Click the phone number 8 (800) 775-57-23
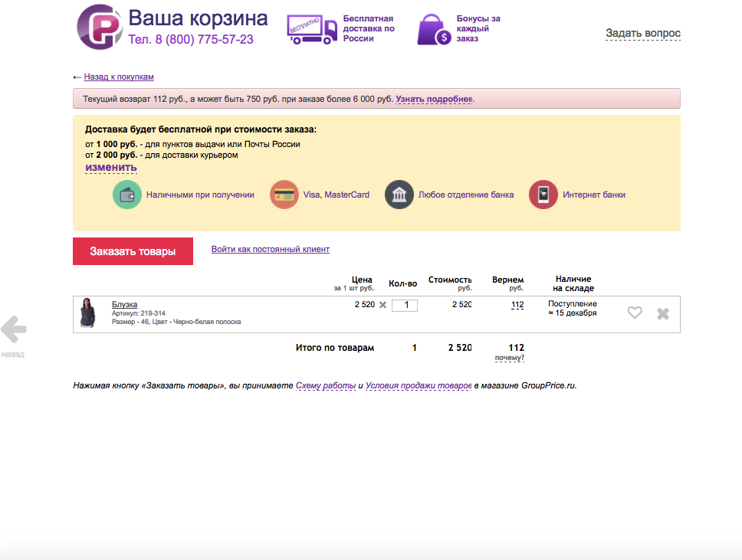Screen dimensions: 742x560 (x=204, y=39)
